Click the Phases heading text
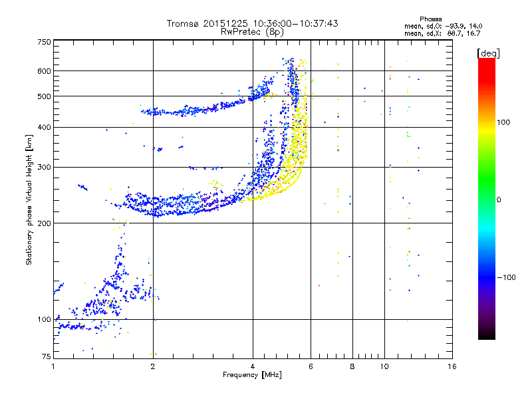 click(x=430, y=19)
